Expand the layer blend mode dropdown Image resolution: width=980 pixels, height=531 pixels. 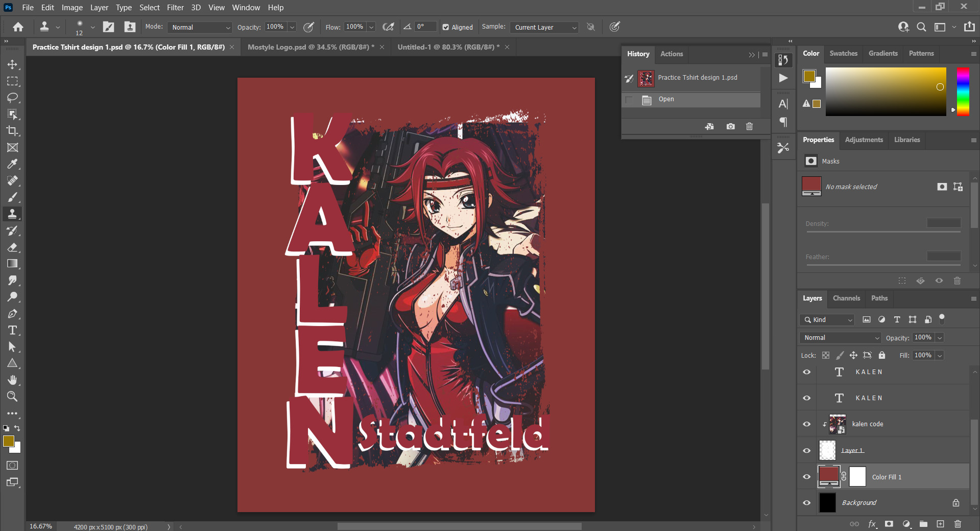point(841,338)
